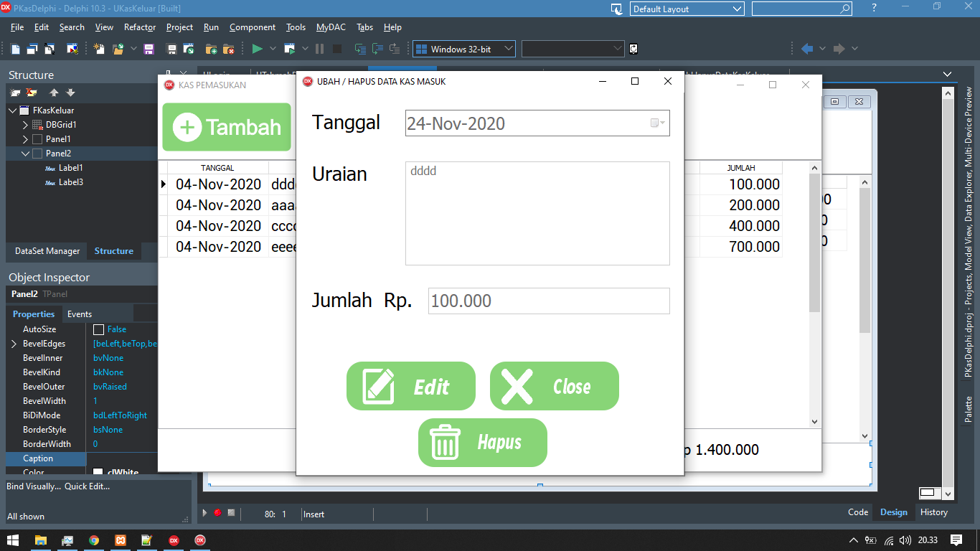980x551 pixels.
Task: Click the Hapus button on the dialog
Action: [x=482, y=443]
